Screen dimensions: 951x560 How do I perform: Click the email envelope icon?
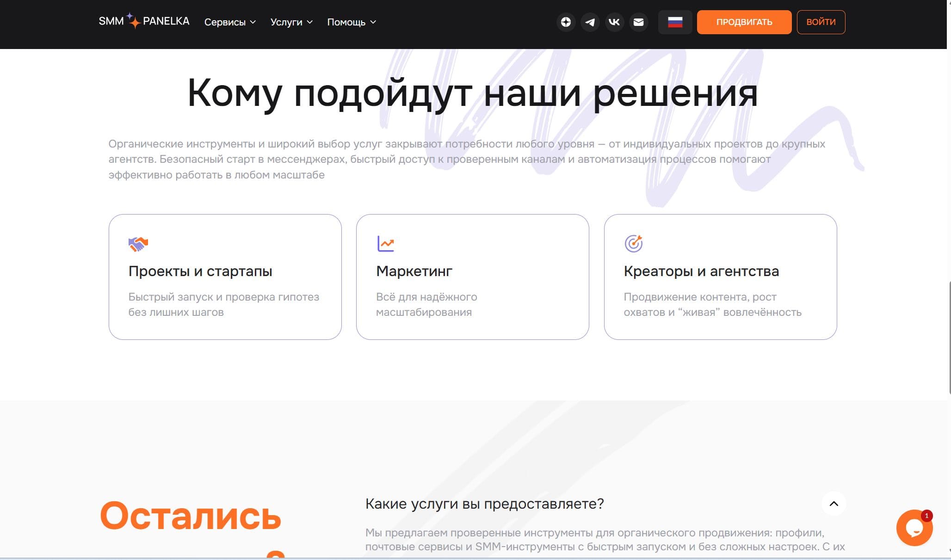coord(638,22)
